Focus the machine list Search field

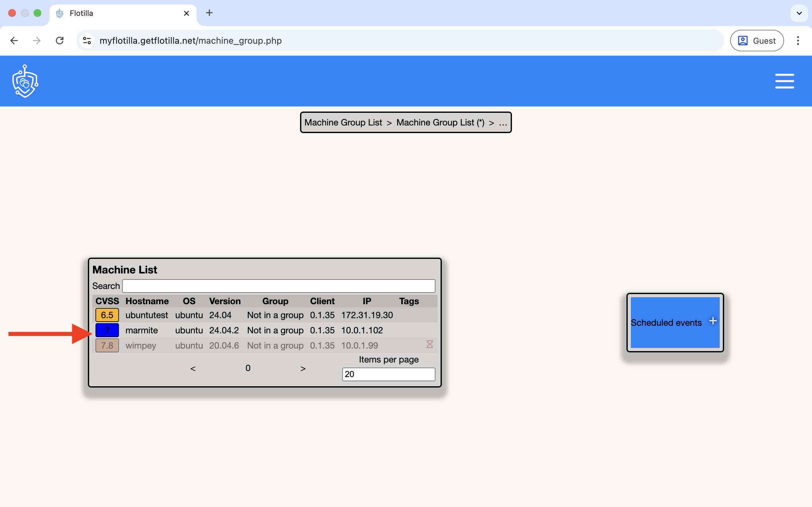point(278,286)
